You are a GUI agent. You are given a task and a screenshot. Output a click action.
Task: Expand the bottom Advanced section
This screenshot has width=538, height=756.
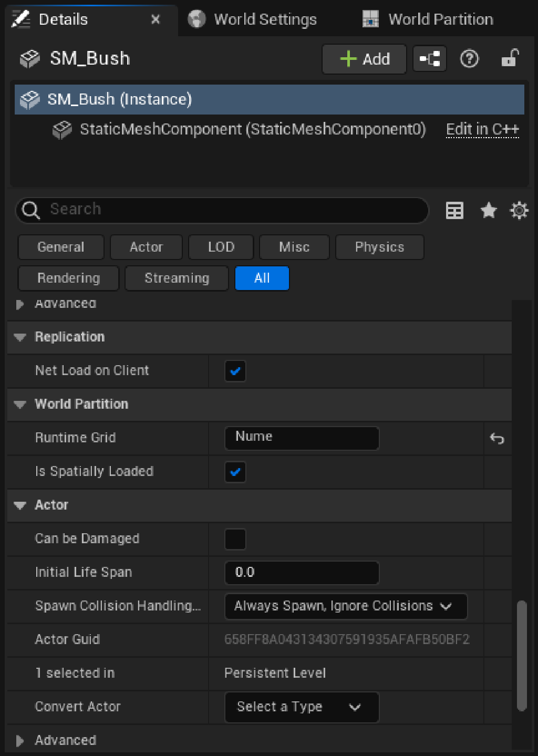20,741
